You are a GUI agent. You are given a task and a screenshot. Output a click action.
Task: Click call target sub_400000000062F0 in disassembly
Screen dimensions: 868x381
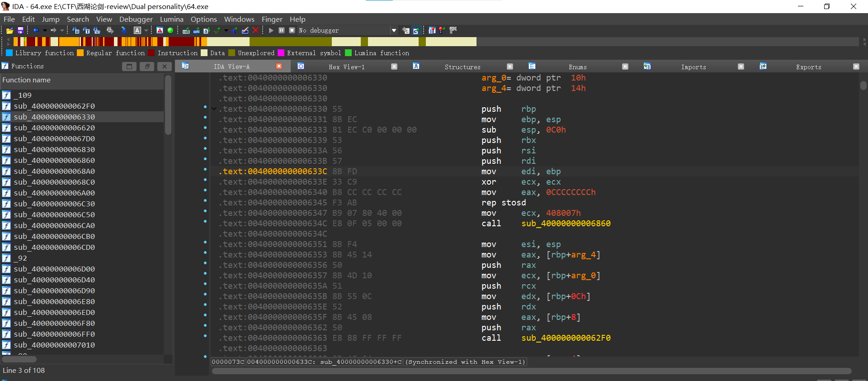pos(566,338)
